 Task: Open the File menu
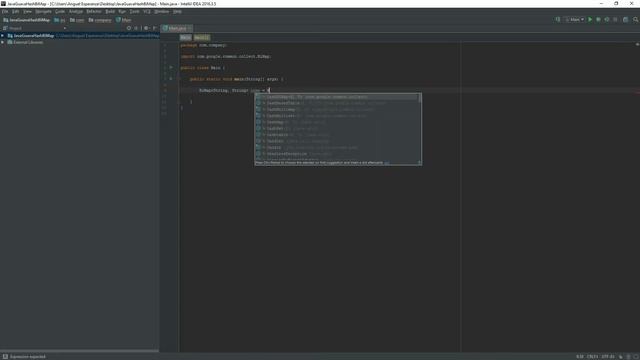[5, 11]
